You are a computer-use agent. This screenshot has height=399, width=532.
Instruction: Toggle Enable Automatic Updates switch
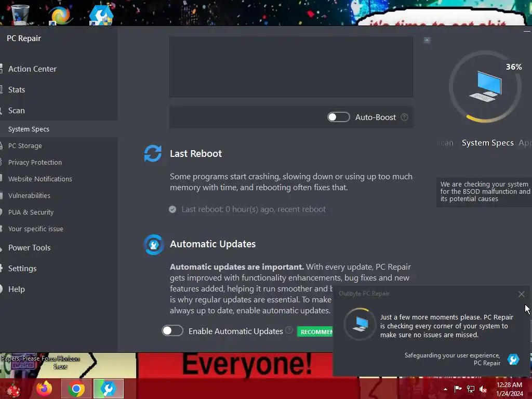tap(172, 330)
